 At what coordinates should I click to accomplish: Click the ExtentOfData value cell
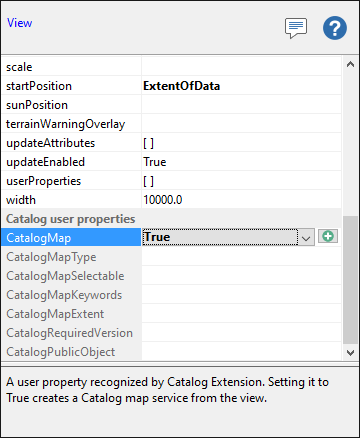click(x=241, y=86)
